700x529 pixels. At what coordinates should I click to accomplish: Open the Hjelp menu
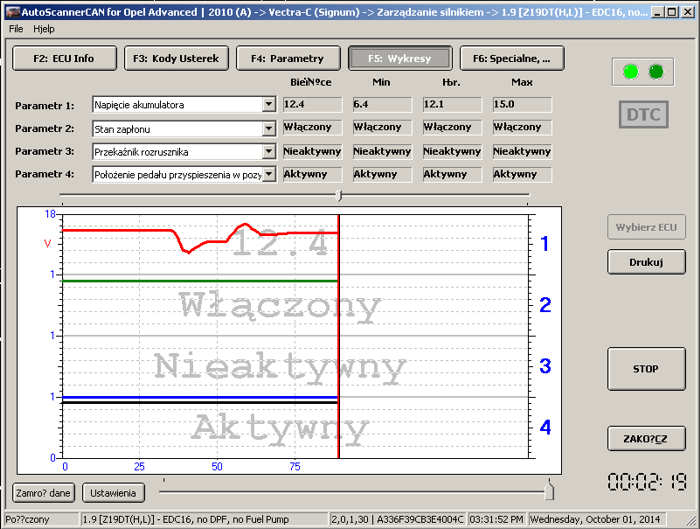(x=44, y=29)
